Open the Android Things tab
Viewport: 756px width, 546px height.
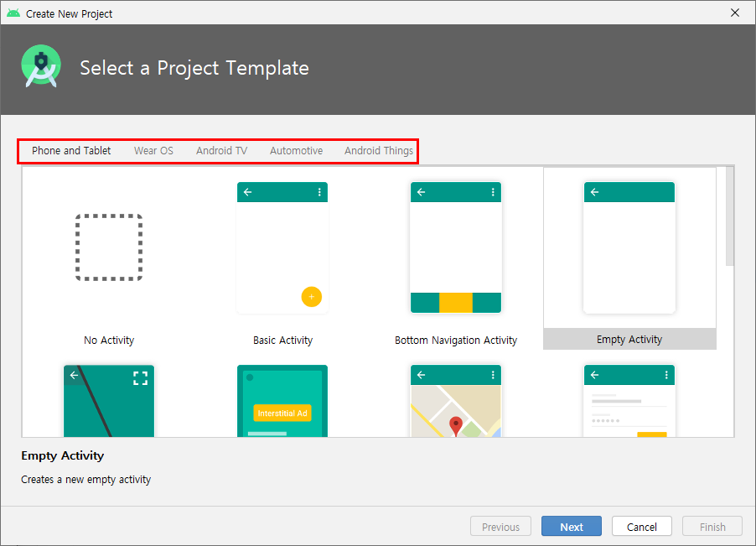coord(379,150)
